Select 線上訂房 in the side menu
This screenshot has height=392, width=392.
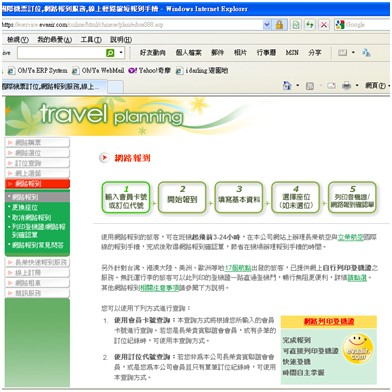coord(37,273)
